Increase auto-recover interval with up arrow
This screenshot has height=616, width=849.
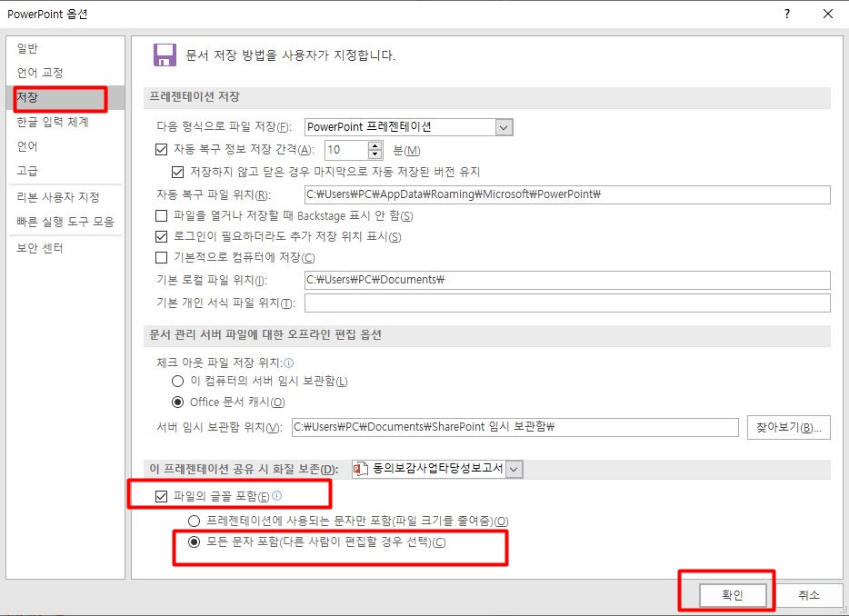tap(375, 145)
